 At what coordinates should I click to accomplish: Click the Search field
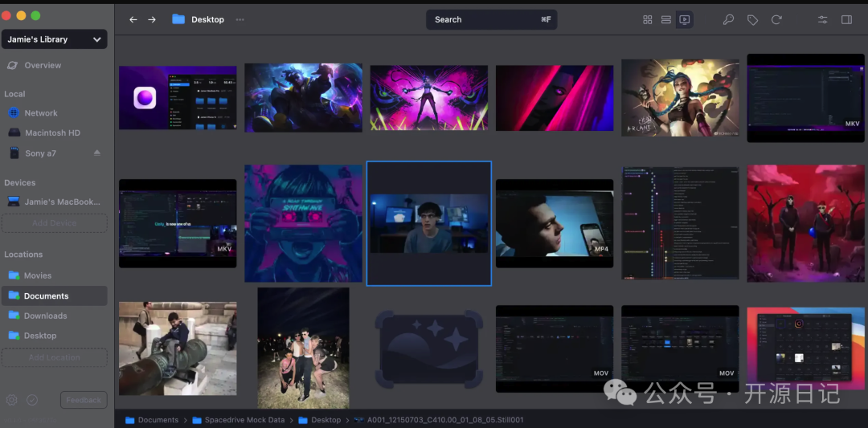coord(492,19)
